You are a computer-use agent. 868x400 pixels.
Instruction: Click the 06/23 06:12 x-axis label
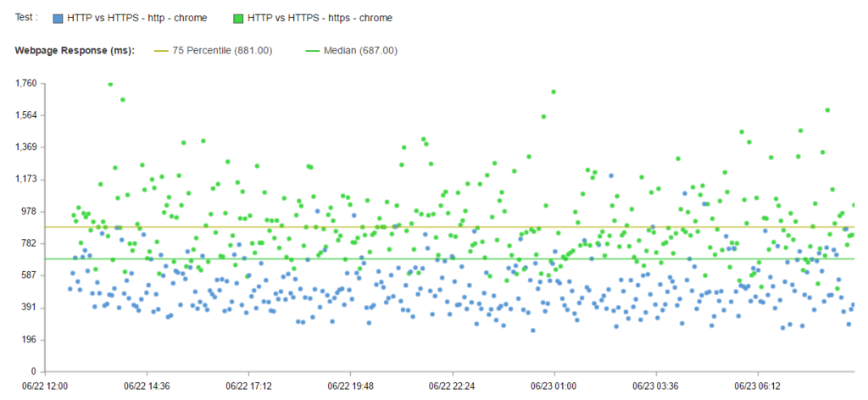coord(757,386)
